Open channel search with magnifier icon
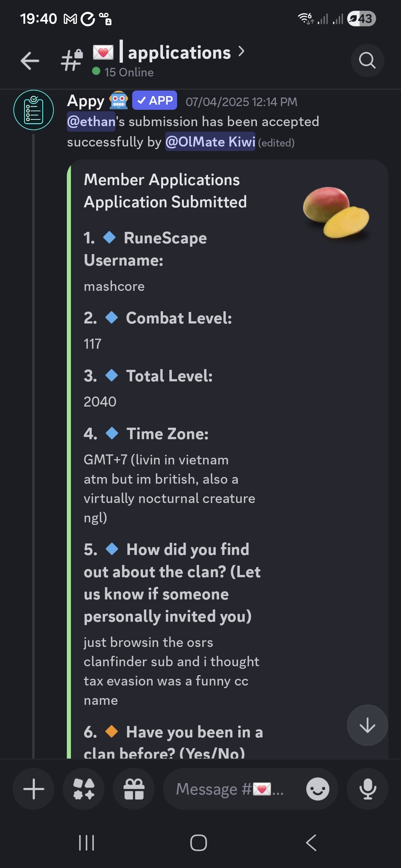This screenshot has height=868, width=401. click(x=367, y=60)
